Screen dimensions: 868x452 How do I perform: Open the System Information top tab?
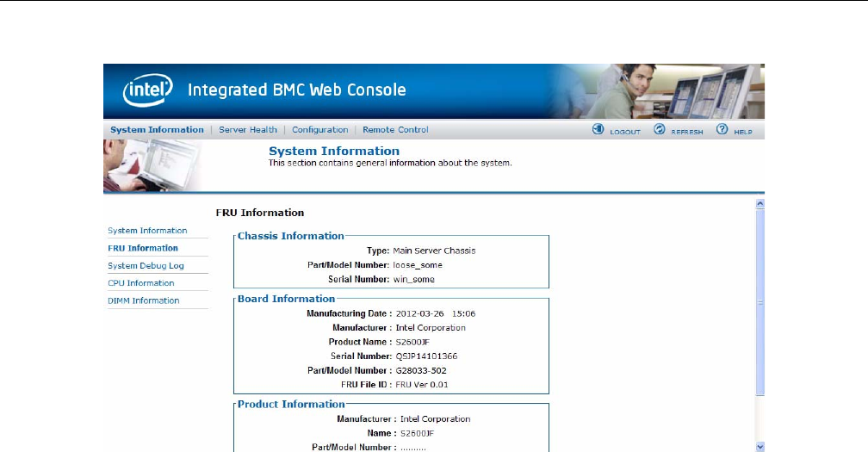(x=157, y=129)
